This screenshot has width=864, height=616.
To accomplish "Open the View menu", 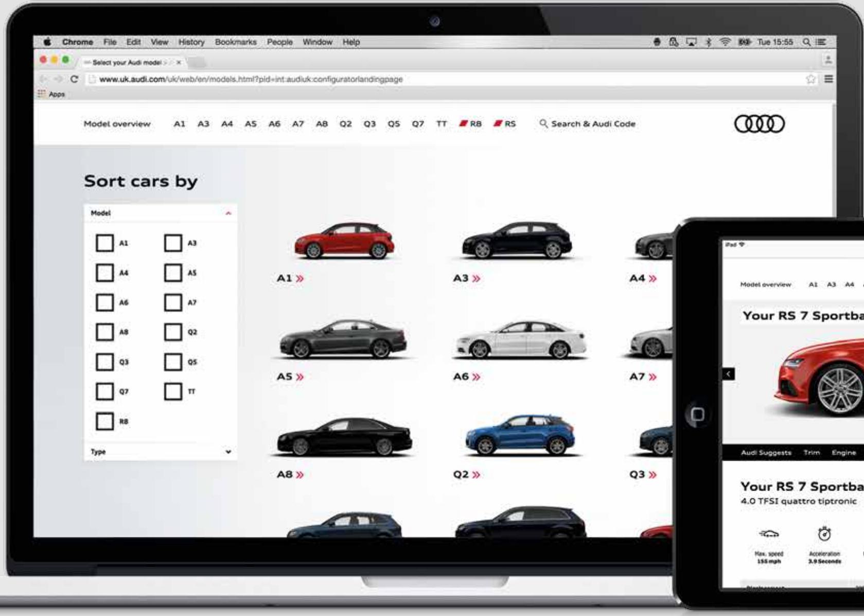I will tap(159, 42).
